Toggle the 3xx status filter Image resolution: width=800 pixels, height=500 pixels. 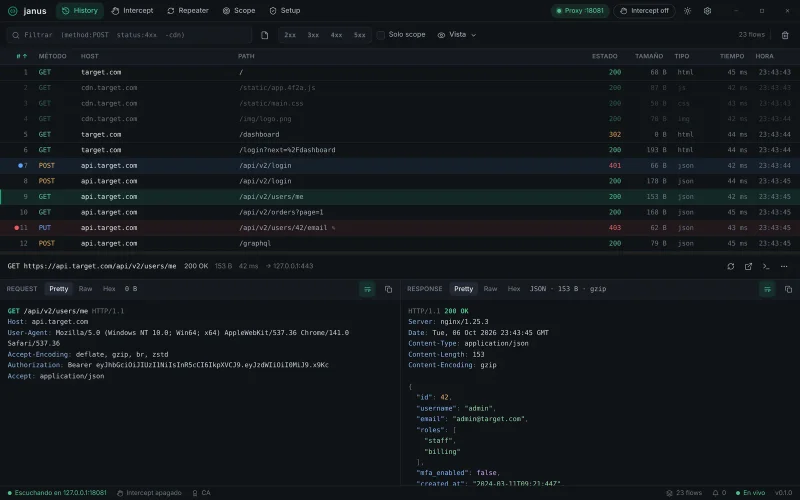coord(313,35)
